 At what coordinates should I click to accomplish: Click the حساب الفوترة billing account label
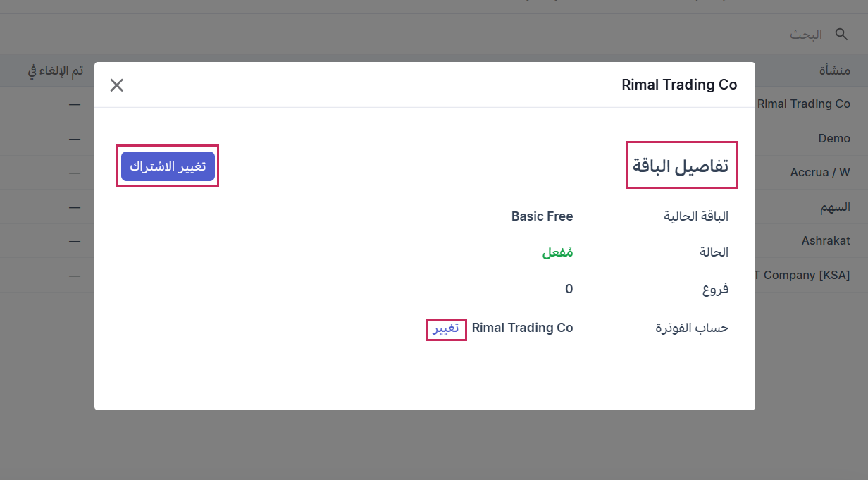[691, 328]
